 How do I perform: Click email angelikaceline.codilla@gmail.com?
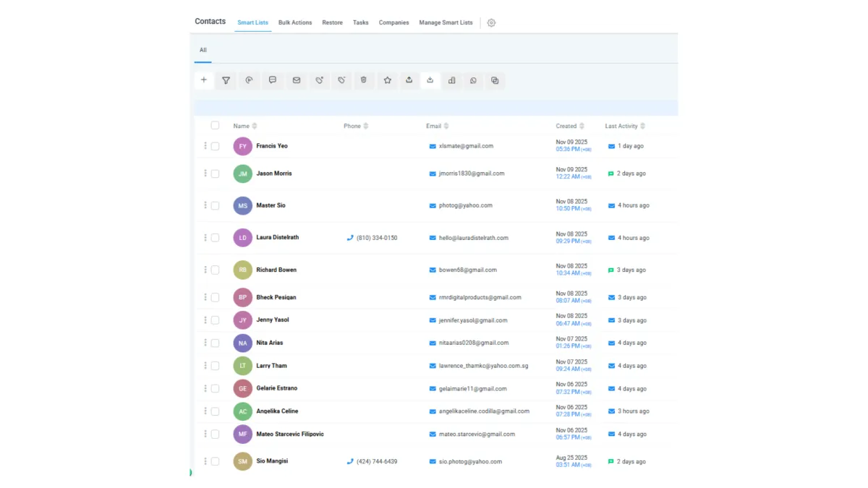click(x=485, y=411)
